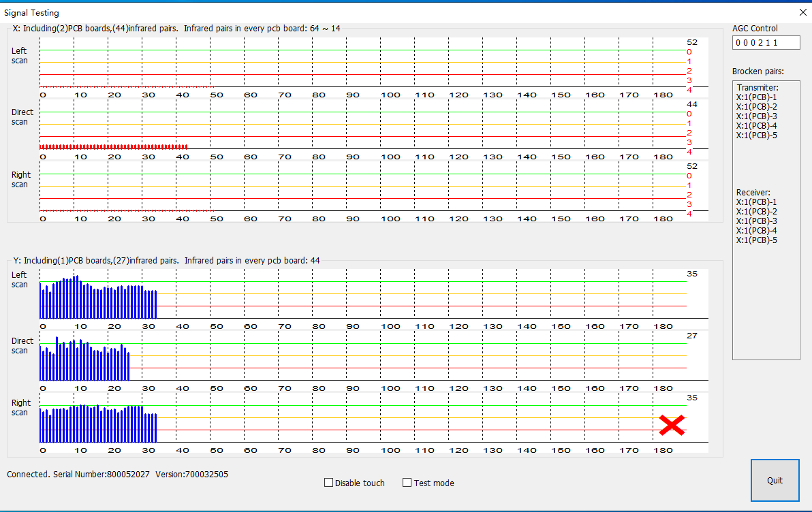Enable the Disable touch checkbox
This screenshot has width=812, height=512.
tap(329, 483)
